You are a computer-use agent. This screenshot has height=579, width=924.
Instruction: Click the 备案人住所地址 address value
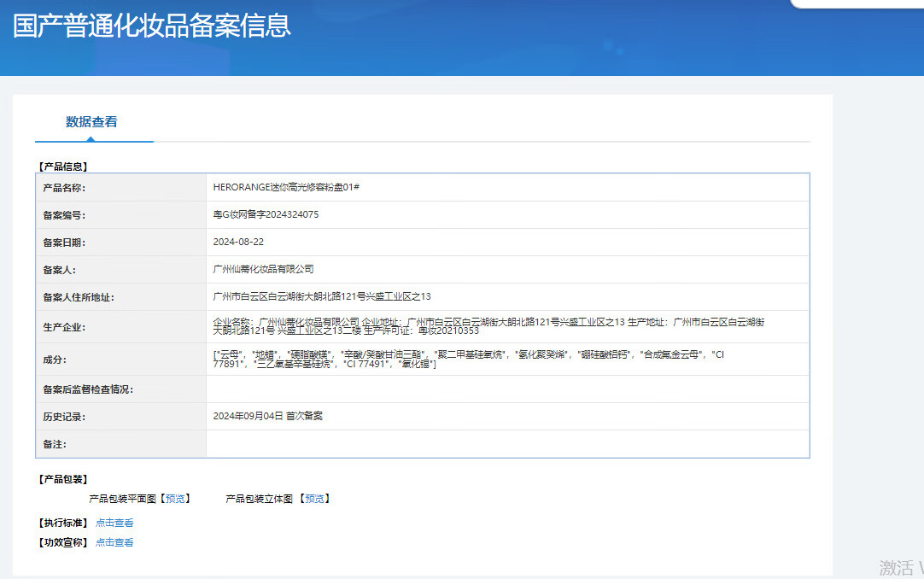[x=322, y=297]
